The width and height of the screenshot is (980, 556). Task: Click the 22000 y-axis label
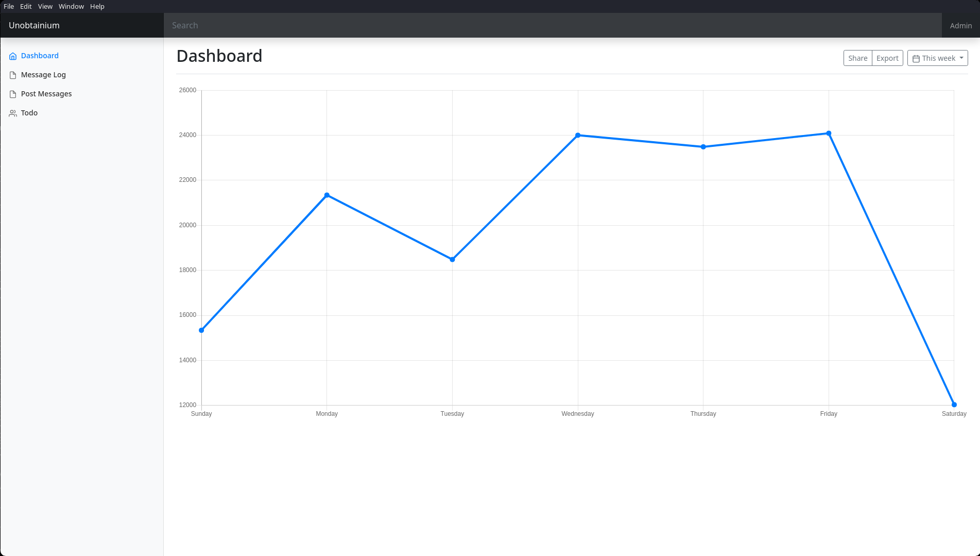[187, 180]
